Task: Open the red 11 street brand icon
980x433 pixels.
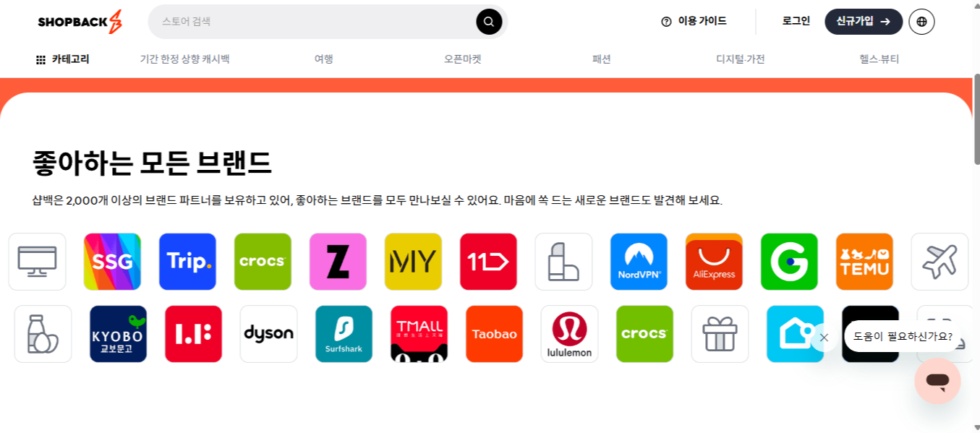Action: pyautogui.click(x=488, y=262)
